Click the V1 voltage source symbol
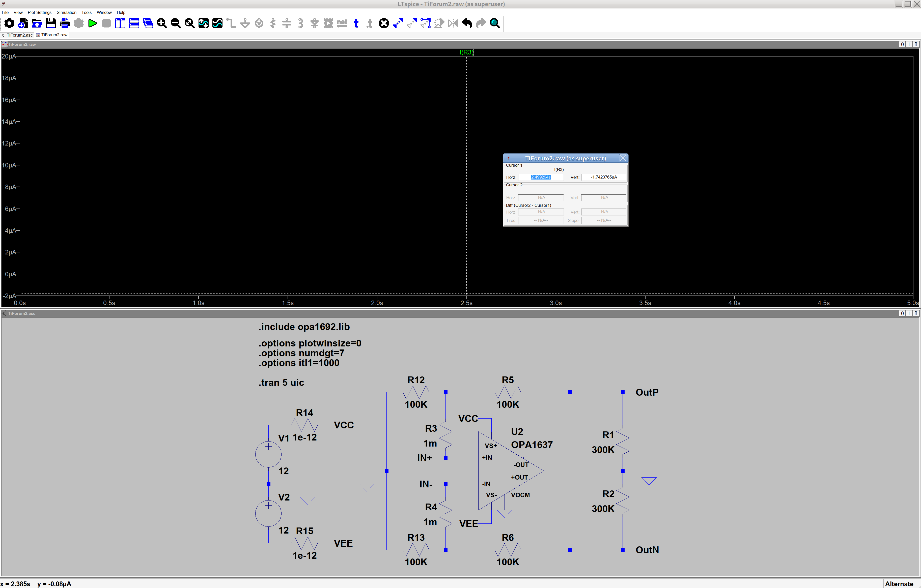Screen dimensions: 921x588 (x=268, y=454)
